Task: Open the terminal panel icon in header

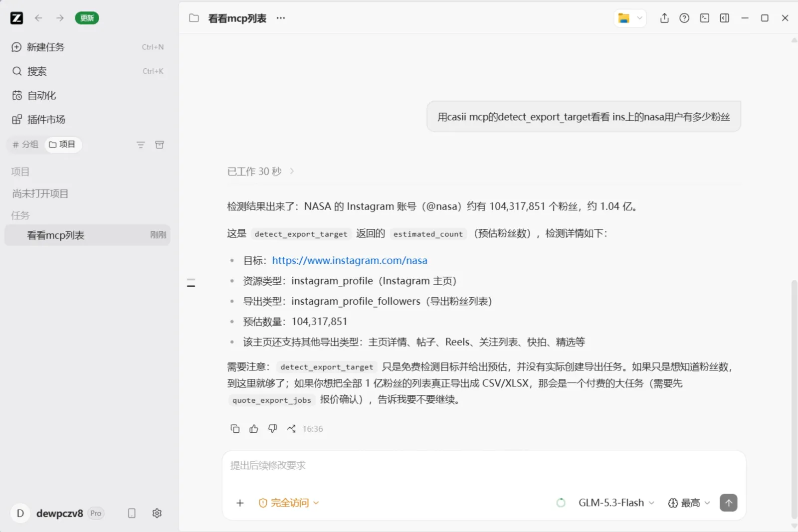Action: pyautogui.click(x=705, y=18)
